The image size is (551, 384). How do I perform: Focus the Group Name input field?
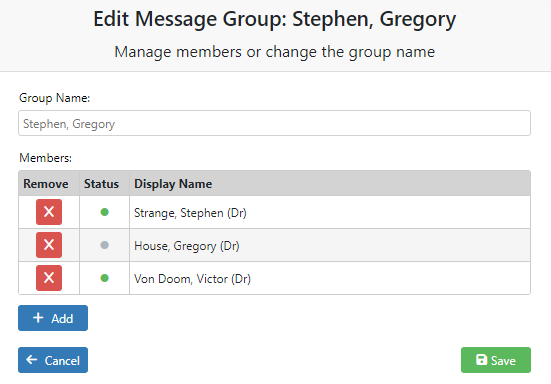[x=274, y=123]
